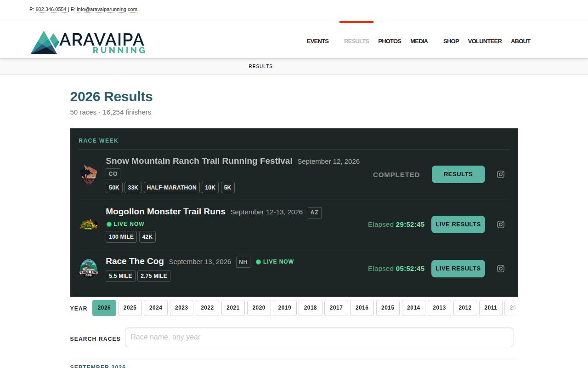The image size is (588, 368).
Task: Click the info@aravaiparunning.com email link
Action: [107, 9]
